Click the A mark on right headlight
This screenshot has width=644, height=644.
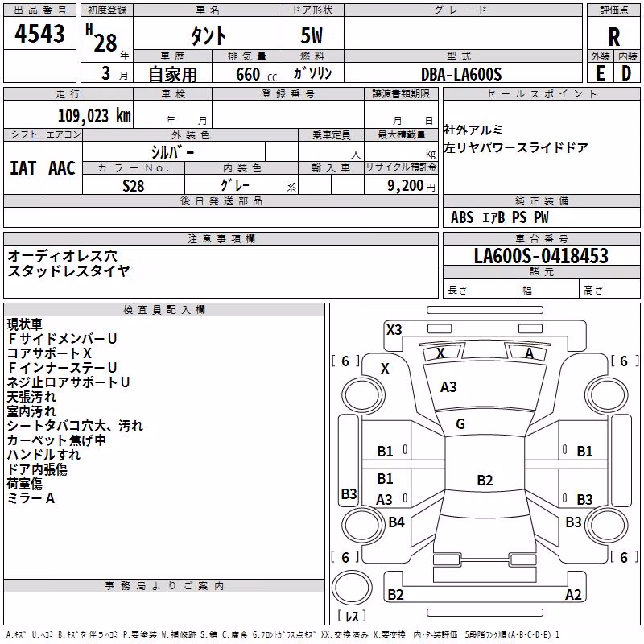click(x=530, y=353)
